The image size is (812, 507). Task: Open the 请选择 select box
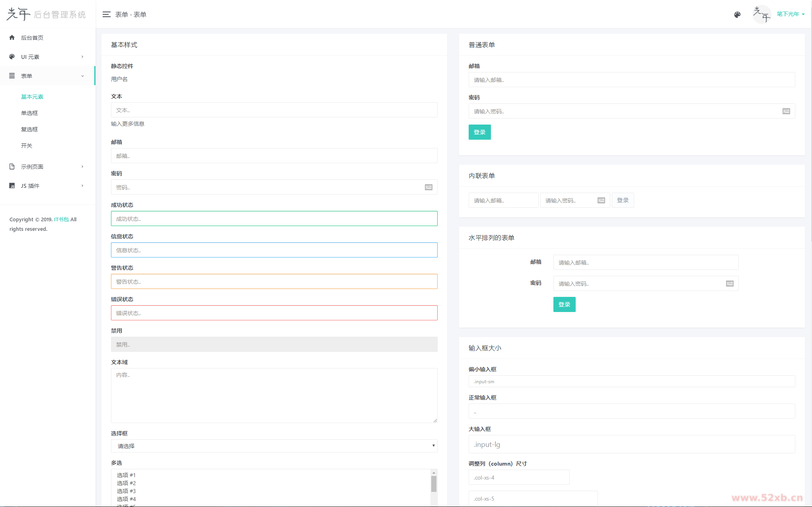[274, 446]
